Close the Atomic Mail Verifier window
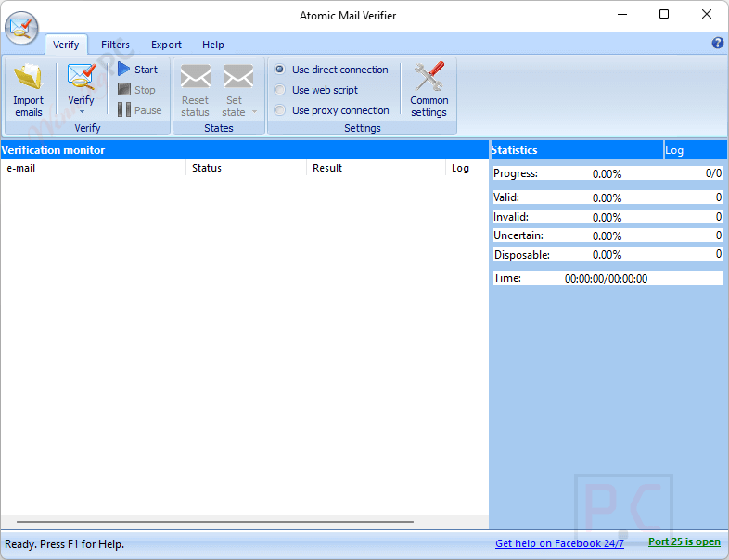The height and width of the screenshot is (560, 729). 707,15
